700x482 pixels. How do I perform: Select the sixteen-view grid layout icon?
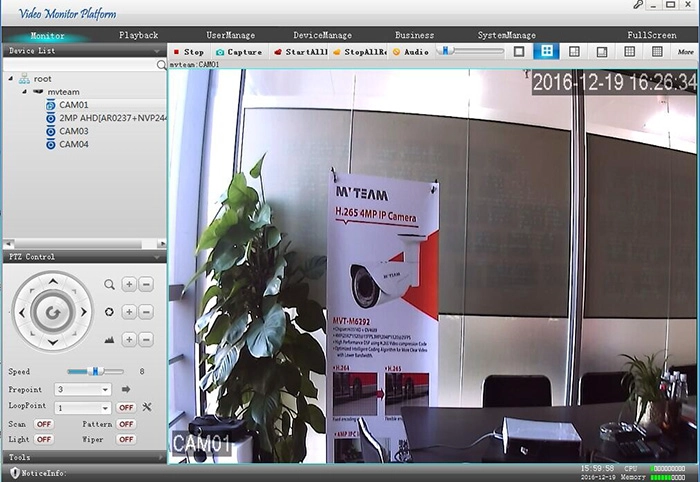[x=657, y=52]
